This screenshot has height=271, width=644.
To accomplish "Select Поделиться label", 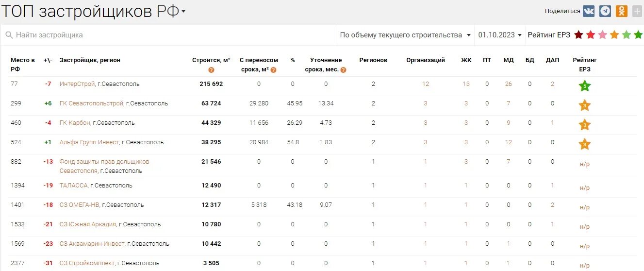I will (x=562, y=11).
